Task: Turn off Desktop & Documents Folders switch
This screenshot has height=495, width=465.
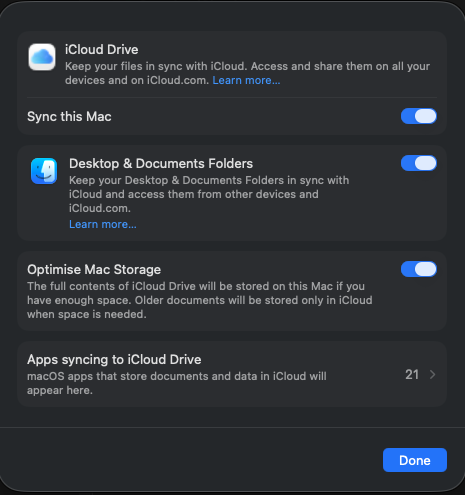Action: tap(419, 163)
